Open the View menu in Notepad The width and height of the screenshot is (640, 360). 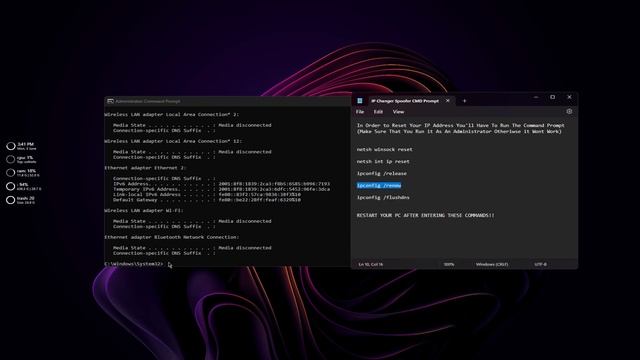(x=398, y=112)
